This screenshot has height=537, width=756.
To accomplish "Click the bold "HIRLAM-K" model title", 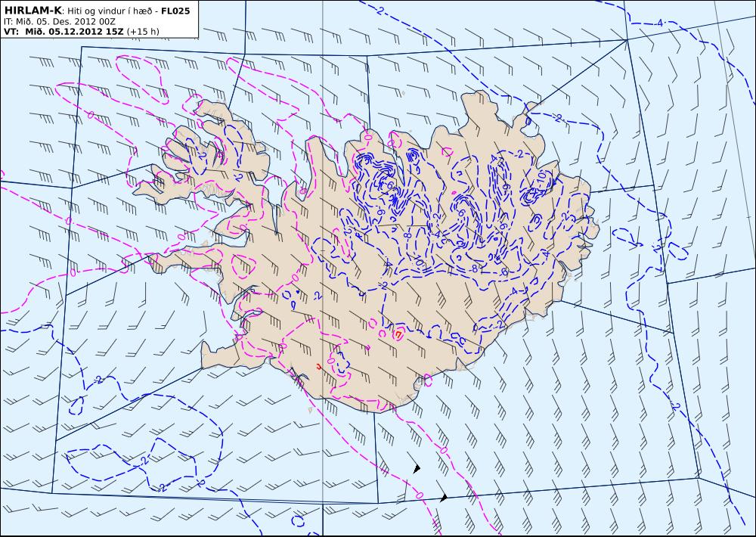I will [x=33, y=11].
